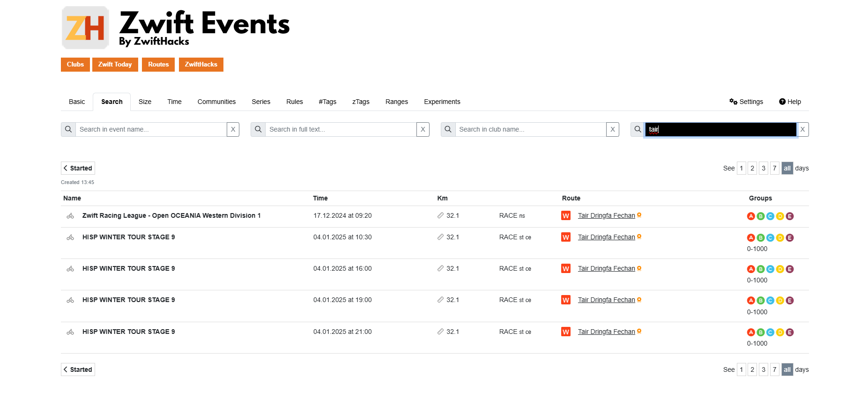Viewport: 868px width, 399px height.
Task: Click the green B group badge in the 10:30 row
Action: [x=761, y=238]
